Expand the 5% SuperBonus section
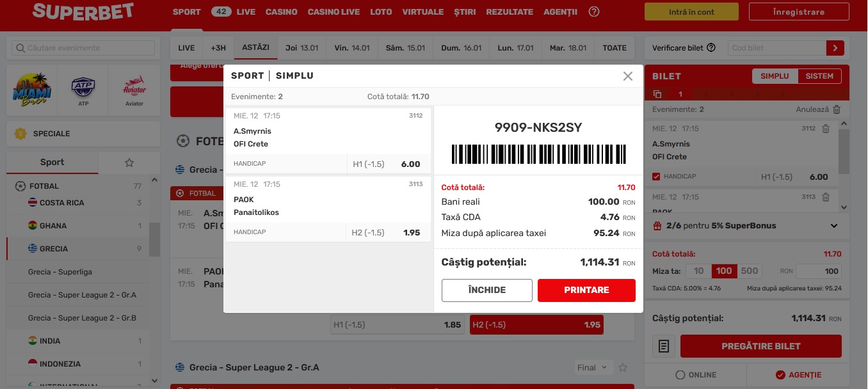868x389 pixels. point(834,226)
